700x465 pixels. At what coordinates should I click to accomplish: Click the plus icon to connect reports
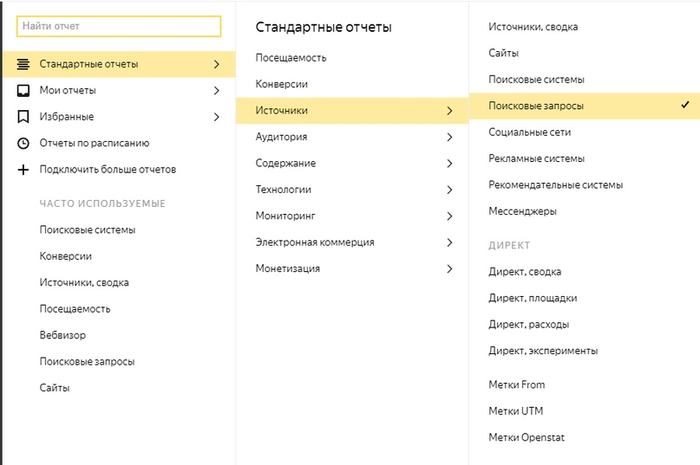24,169
